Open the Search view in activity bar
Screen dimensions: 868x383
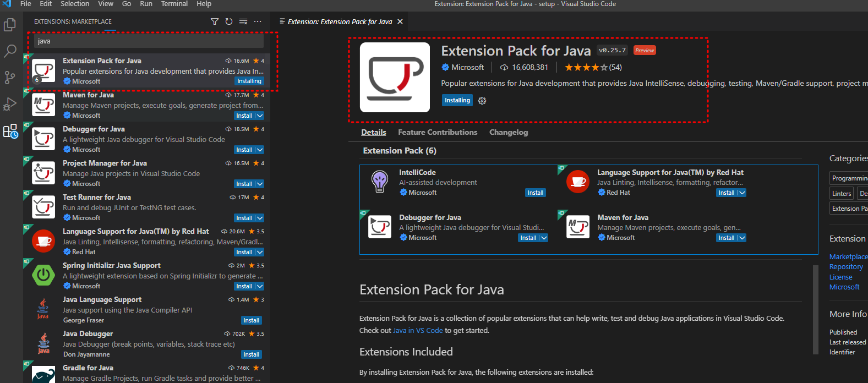(10, 51)
